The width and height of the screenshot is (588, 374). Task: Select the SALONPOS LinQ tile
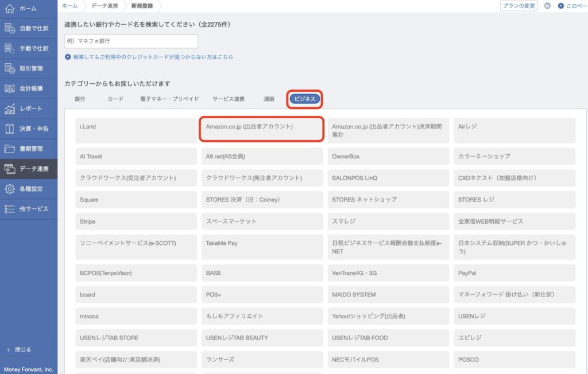[388, 178]
